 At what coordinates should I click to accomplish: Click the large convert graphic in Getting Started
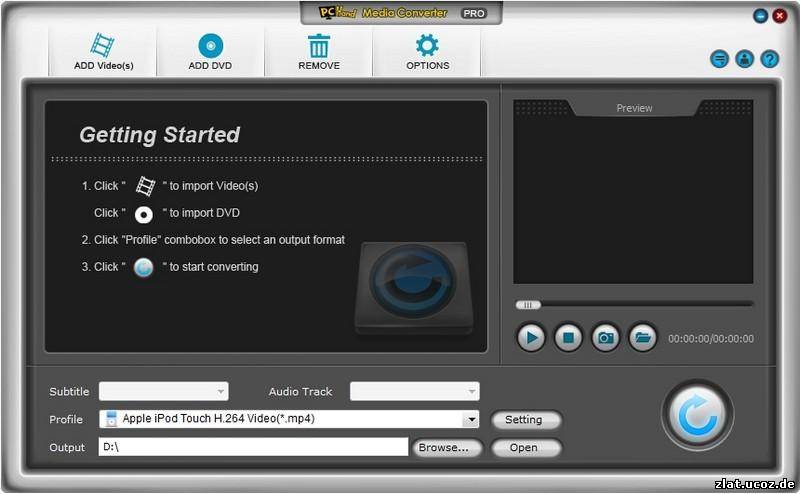click(x=413, y=287)
